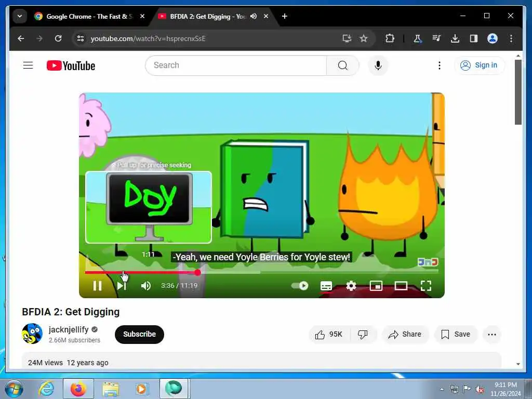
Task: Open the tab search dropdown
Action: tap(20, 16)
